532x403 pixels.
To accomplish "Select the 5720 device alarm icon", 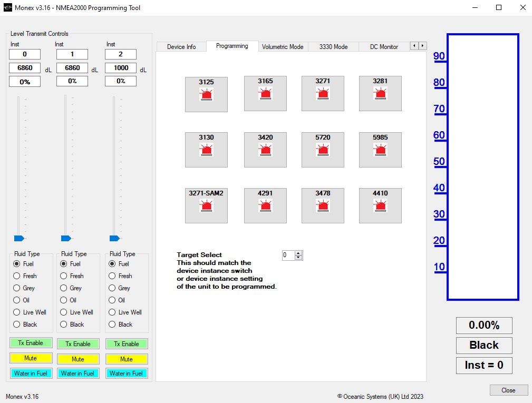I will pos(323,150).
